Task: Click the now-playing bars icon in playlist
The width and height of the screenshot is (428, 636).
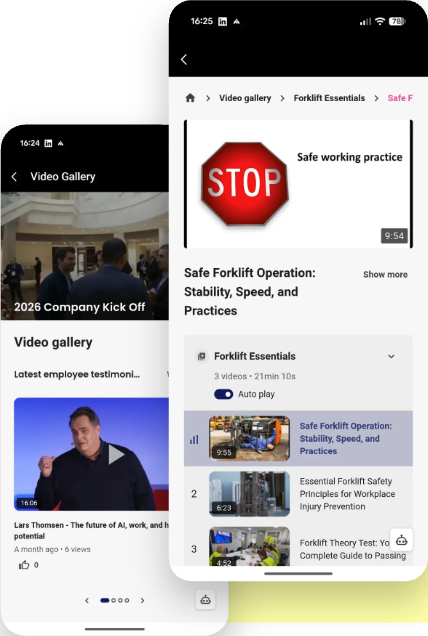Action: [x=194, y=439]
